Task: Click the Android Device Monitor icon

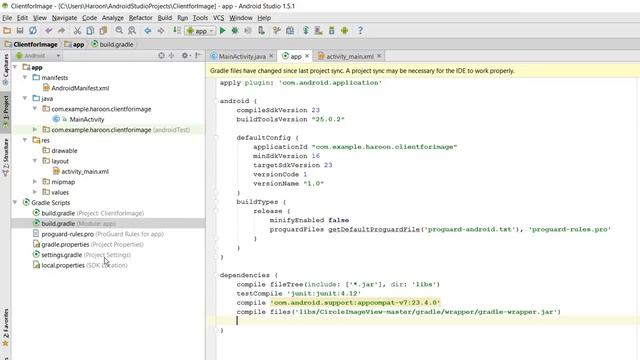Action: point(344,31)
